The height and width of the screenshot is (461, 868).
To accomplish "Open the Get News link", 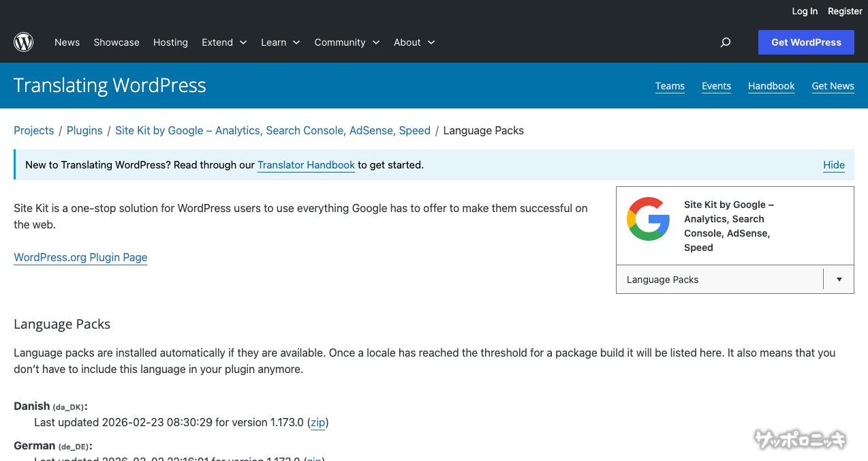I will (833, 86).
